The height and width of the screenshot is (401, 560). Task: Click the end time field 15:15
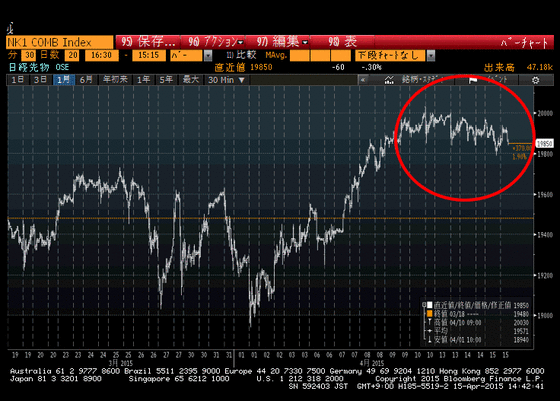click(149, 55)
